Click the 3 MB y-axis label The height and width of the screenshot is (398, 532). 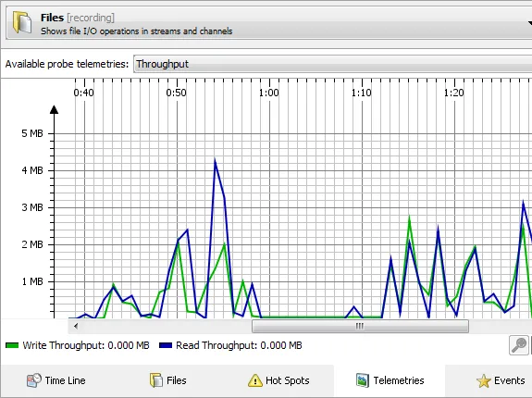point(32,207)
